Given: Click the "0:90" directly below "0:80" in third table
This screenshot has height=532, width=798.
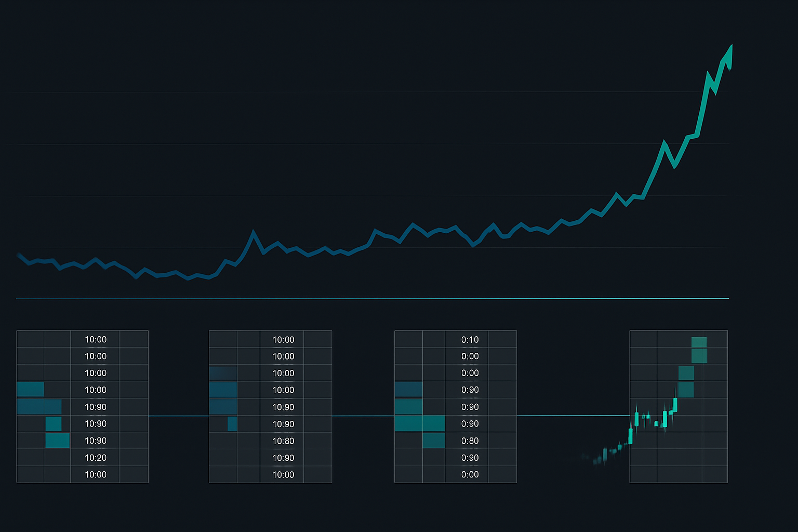Looking at the screenshot, I should [x=470, y=458].
